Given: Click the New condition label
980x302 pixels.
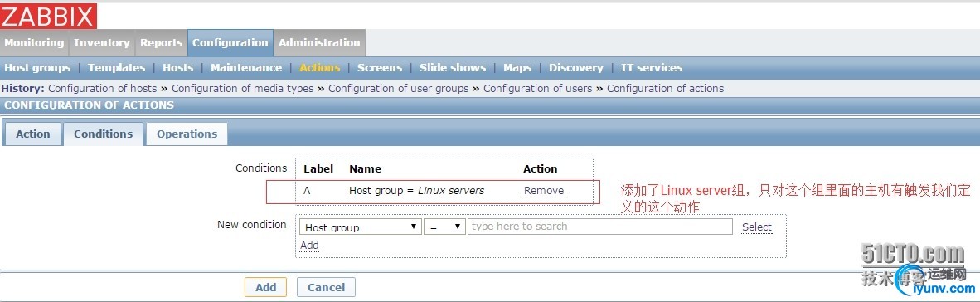Looking at the screenshot, I should [x=252, y=225].
